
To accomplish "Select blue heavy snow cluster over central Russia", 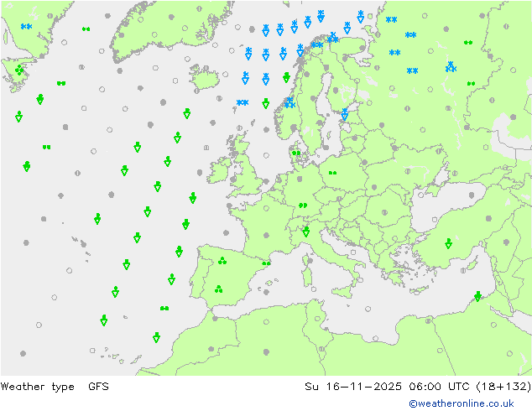I will 451,67.
